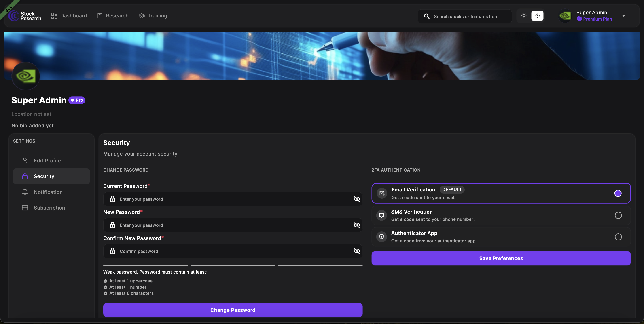Click the SMS Verification message icon

click(x=381, y=215)
